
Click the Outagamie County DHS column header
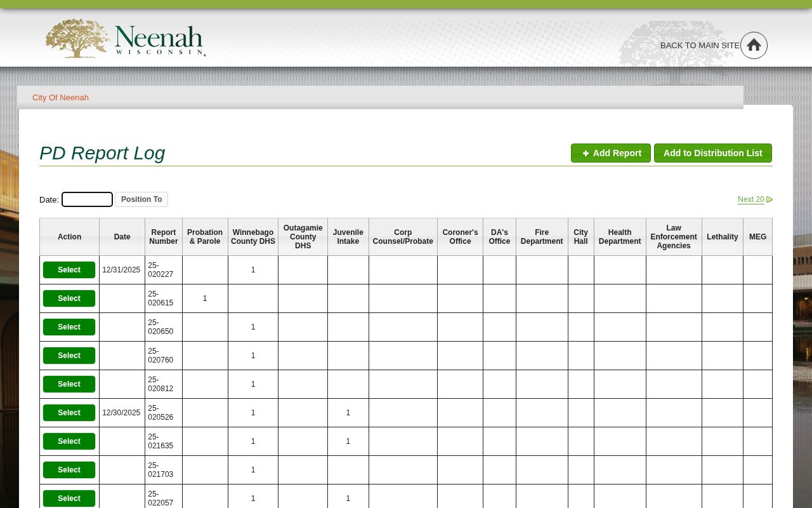(303, 237)
